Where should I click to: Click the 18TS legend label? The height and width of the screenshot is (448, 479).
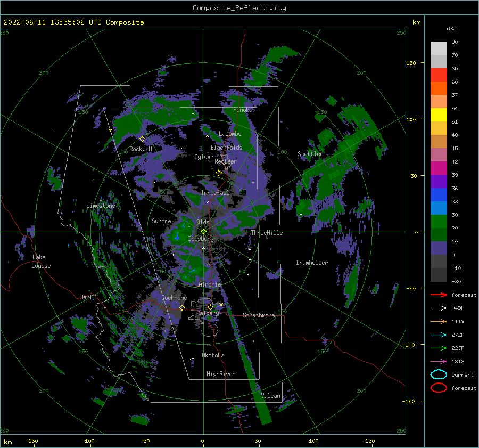point(458,361)
